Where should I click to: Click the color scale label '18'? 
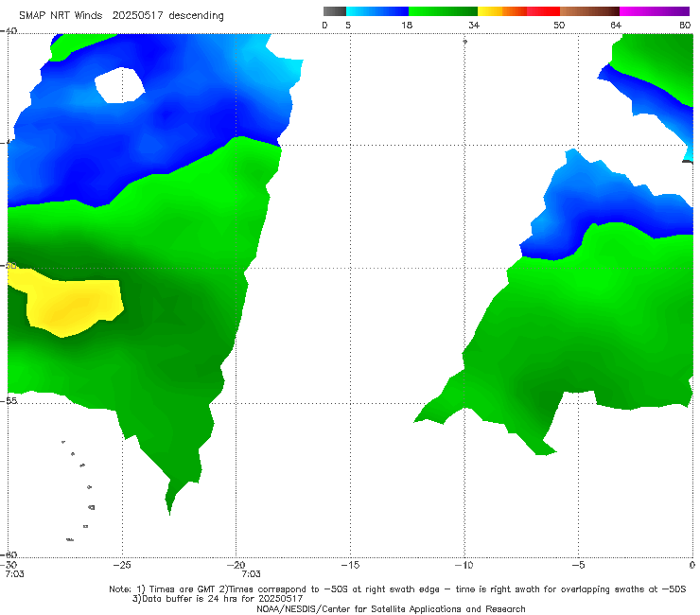click(x=407, y=25)
